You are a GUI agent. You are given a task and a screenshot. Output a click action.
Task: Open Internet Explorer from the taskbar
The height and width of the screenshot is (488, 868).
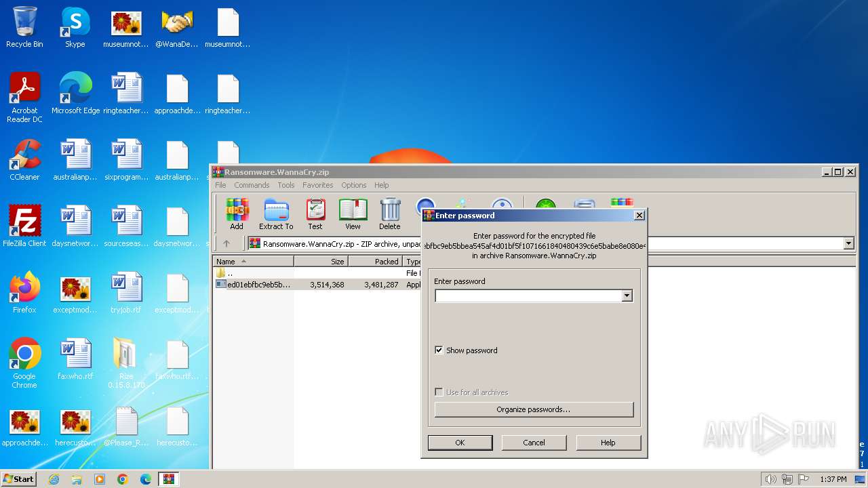[x=54, y=479]
